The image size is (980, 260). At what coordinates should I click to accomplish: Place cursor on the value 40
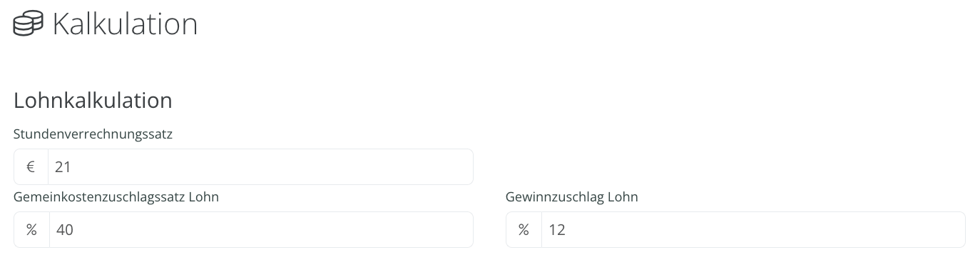coord(65,230)
